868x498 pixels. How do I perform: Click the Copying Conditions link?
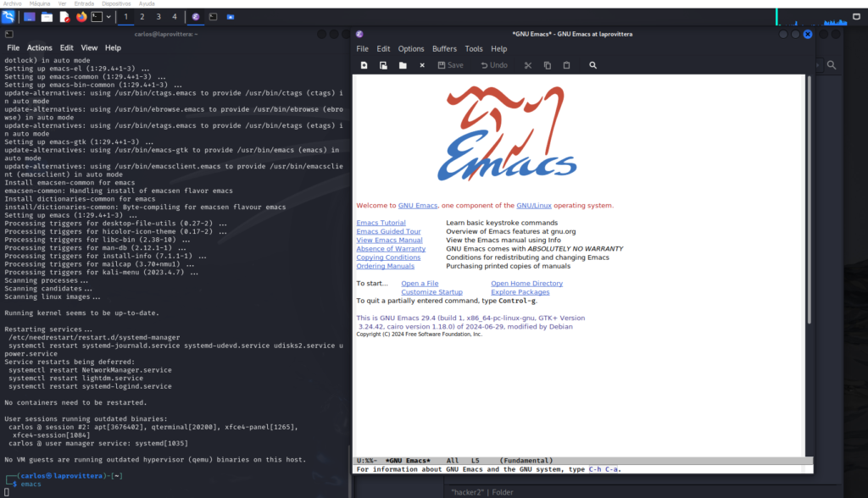coord(388,257)
